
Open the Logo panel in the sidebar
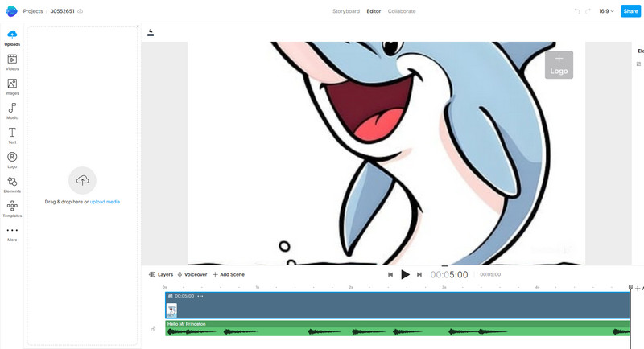12,160
